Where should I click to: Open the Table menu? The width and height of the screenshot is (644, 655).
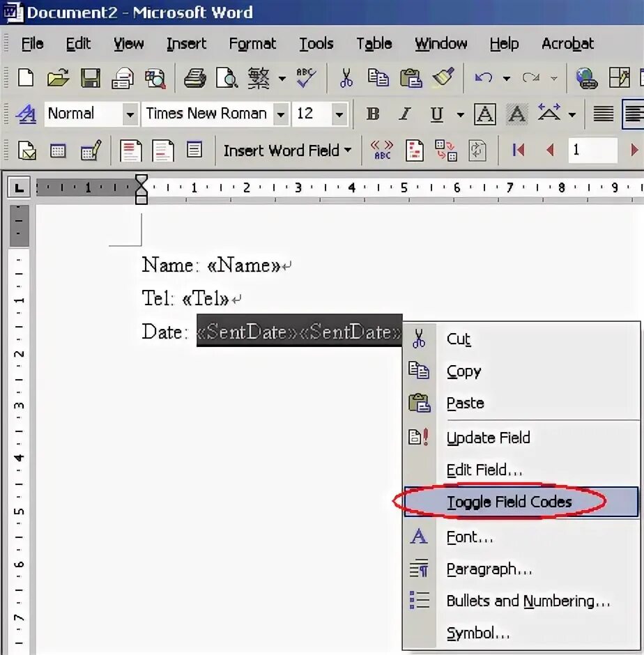[x=374, y=43]
